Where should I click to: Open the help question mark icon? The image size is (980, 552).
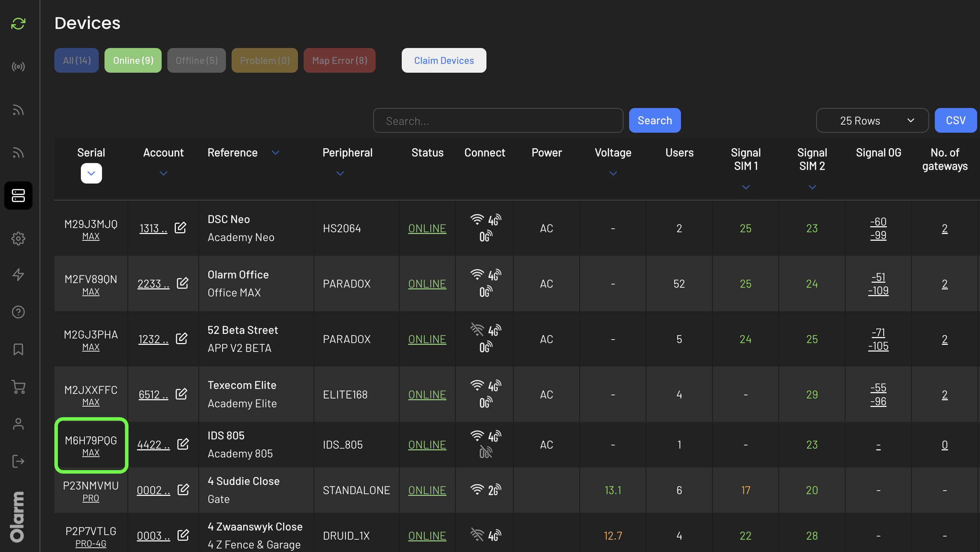18,312
